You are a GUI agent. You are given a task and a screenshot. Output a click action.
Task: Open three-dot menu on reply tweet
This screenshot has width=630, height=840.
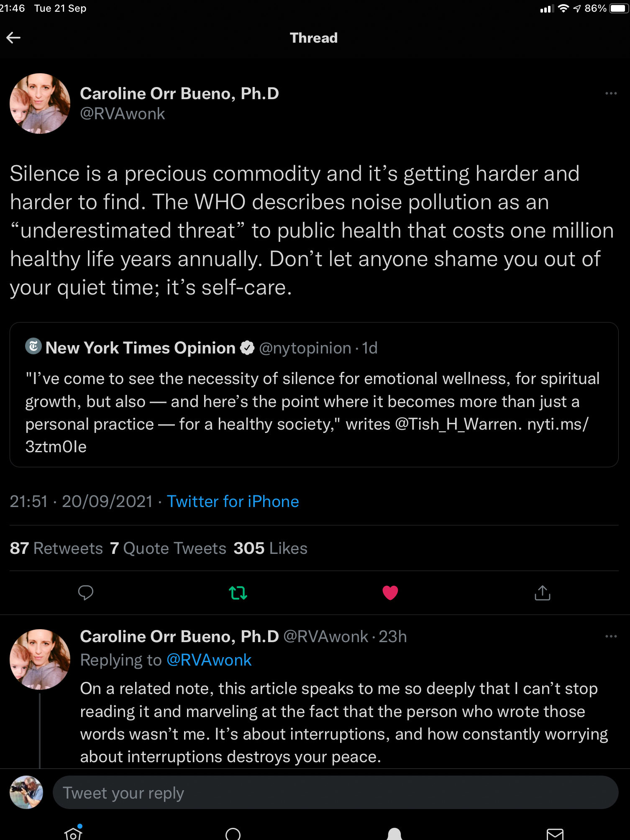611,636
